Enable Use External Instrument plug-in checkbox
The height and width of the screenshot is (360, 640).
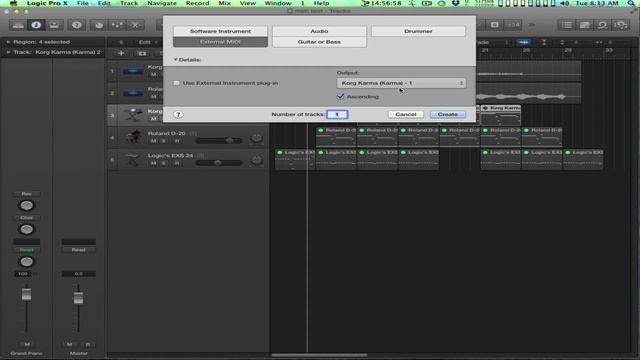[176, 83]
